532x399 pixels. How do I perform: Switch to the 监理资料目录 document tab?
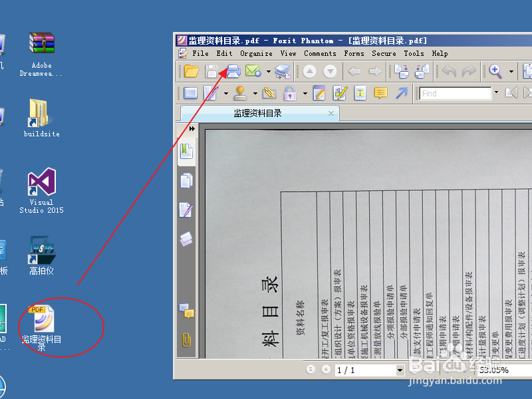(x=257, y=113)
